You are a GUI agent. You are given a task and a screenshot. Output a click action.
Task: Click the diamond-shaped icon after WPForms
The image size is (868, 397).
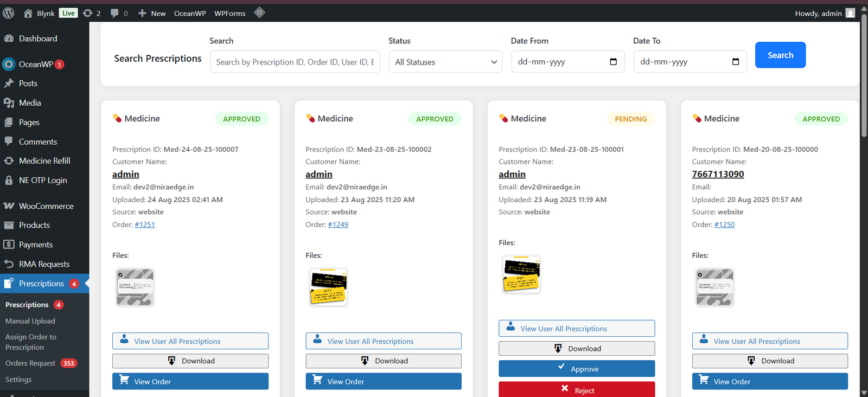point(259,12)
